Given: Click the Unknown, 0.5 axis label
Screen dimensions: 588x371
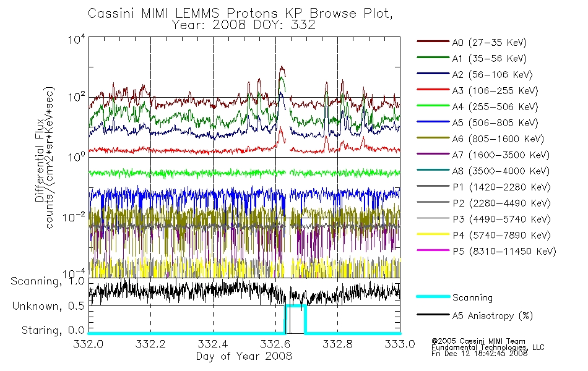Looking at the screenshot, I should (48, 306).
